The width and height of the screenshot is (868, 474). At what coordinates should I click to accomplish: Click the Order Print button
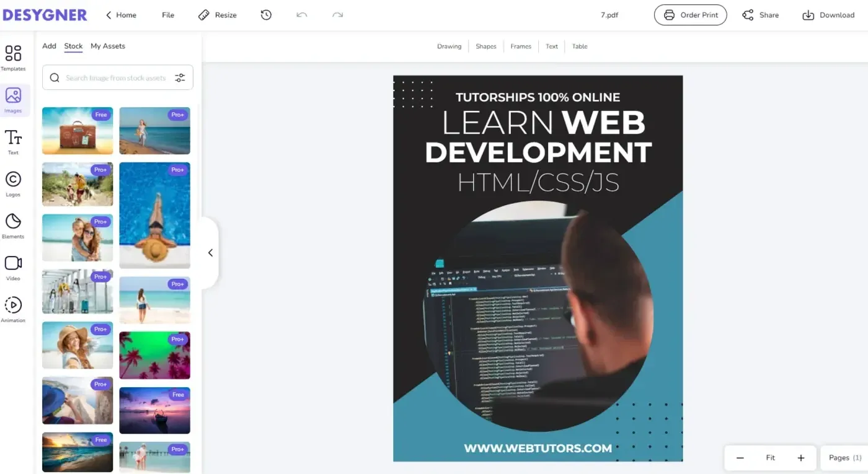coord(690,15)
